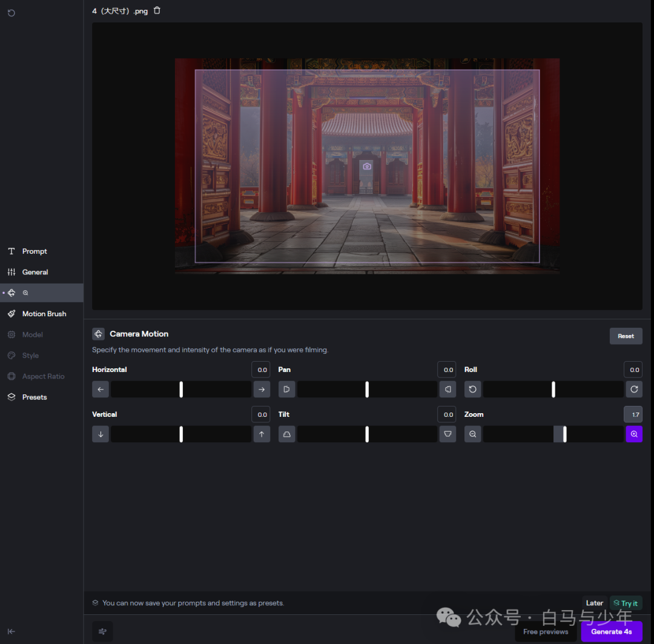
Task: Click Try it for presets
Action: pos(626,603)
